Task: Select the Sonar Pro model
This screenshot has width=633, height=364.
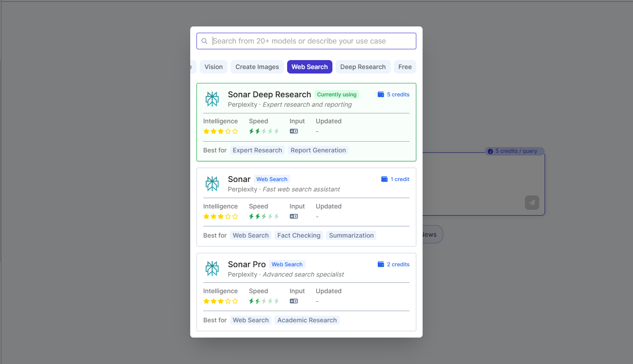Action: point(247,264)
